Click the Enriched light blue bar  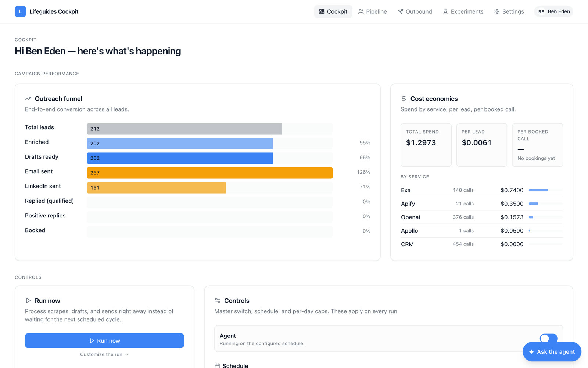pos(180,144)
